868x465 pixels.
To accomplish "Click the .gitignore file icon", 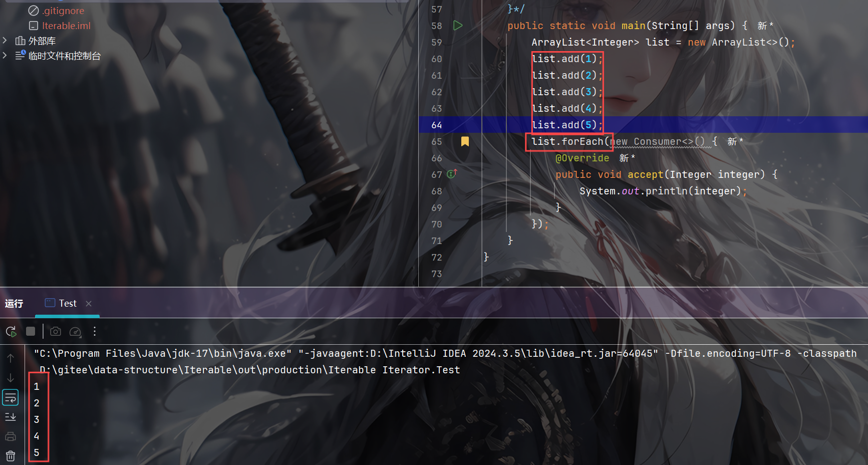I will (x=34, y=11).
